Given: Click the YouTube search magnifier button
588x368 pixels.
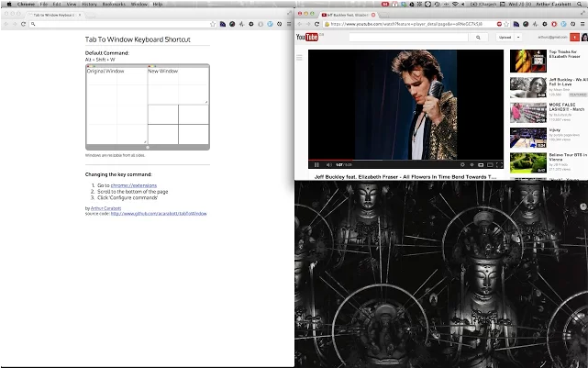Looking at the screenshot, I should (x=478, y=37).
